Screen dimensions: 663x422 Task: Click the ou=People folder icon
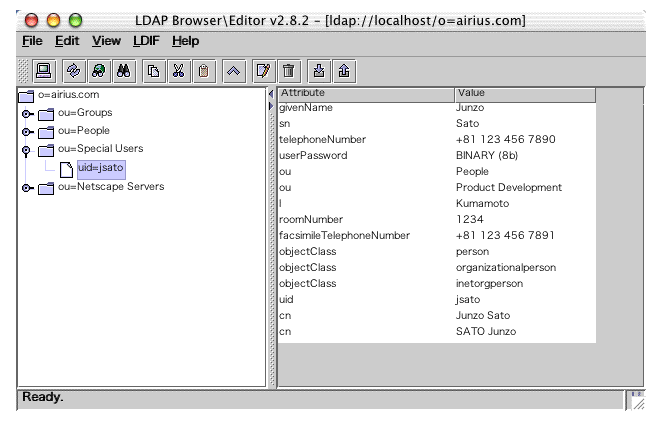pos(46,132)
